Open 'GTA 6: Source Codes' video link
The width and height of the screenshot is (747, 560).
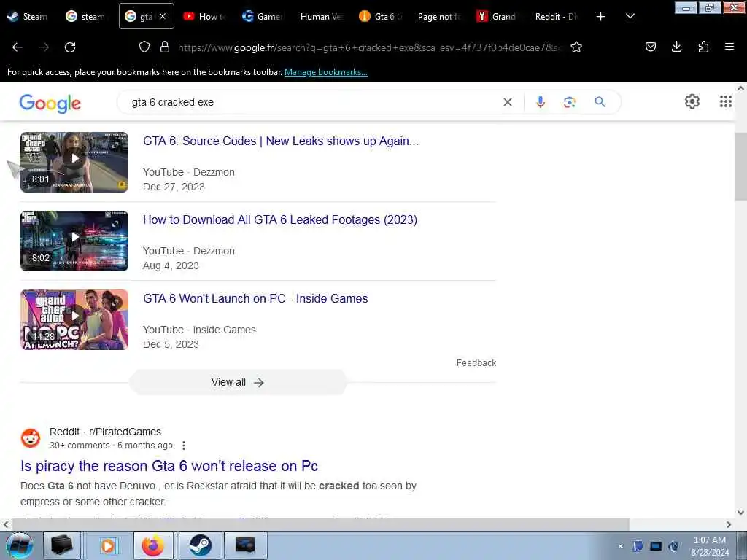281,141
